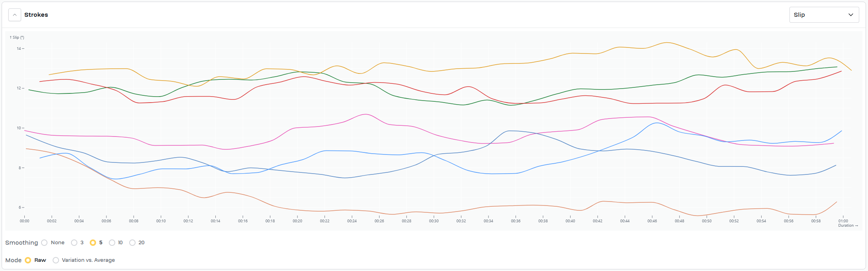Viewport: 868px width, 271px height.
Task: Choose smoothing level 5
Action: [93, 243]
